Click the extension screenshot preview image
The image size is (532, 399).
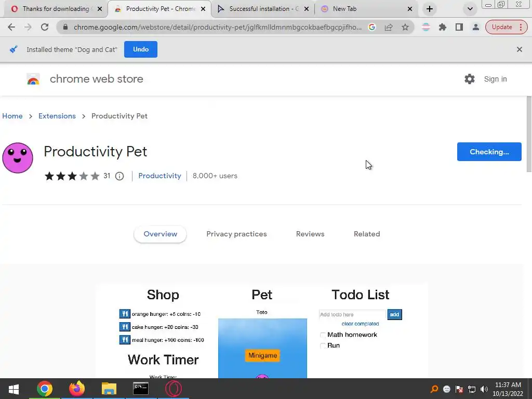(262, 331)
